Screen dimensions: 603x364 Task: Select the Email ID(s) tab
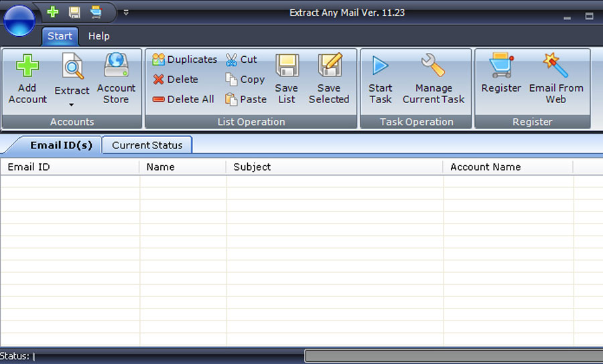tap(61, 145)
